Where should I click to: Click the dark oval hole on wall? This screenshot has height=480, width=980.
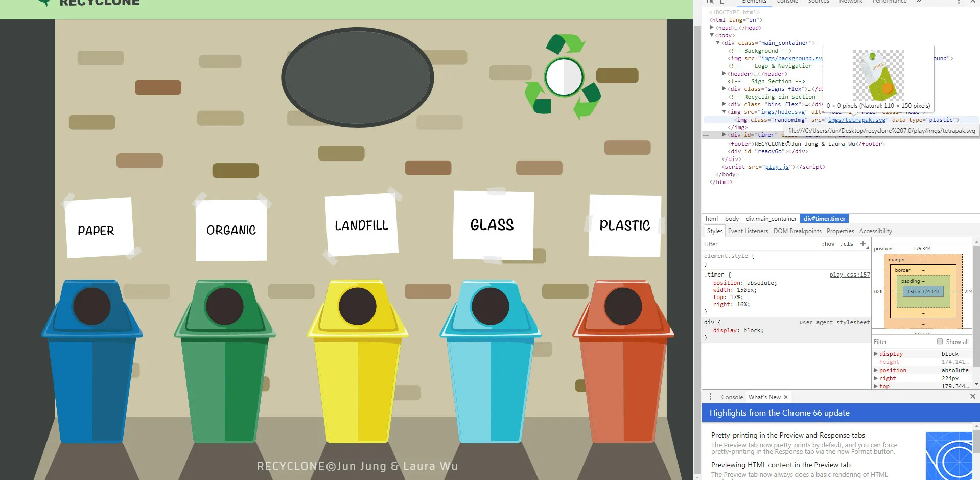[357, 77]
